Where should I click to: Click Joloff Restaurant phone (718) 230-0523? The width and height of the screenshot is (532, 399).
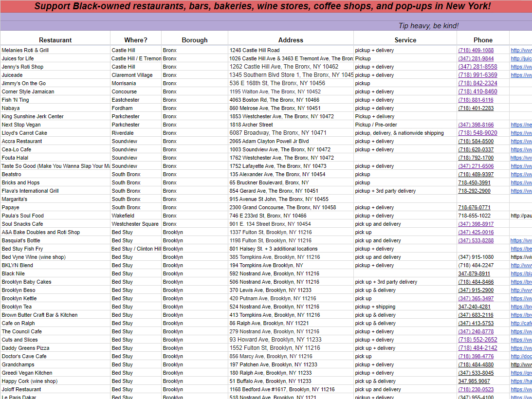pyautogui.click(x=476, y=389)
